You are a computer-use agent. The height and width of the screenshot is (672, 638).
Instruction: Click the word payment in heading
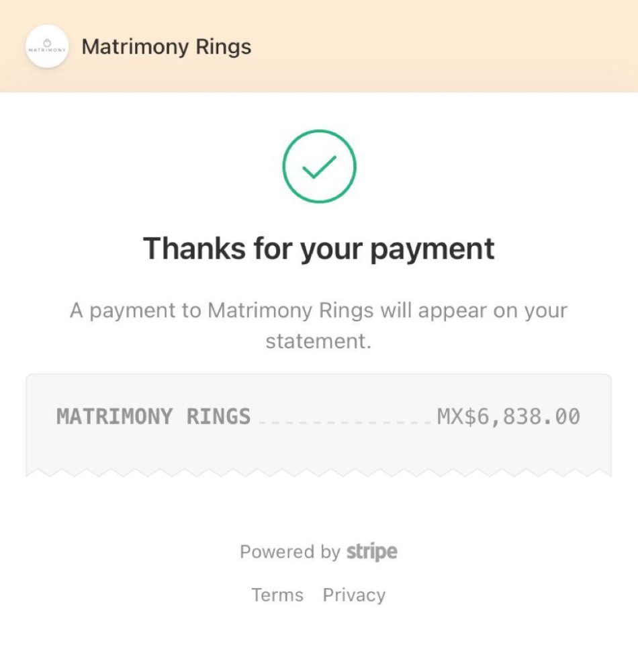(432, 249)
